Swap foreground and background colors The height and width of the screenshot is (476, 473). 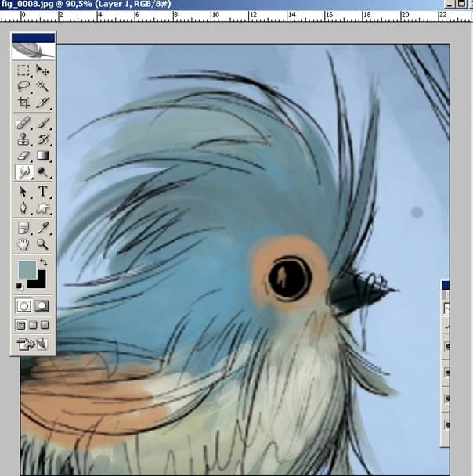(x=44, y=262)
